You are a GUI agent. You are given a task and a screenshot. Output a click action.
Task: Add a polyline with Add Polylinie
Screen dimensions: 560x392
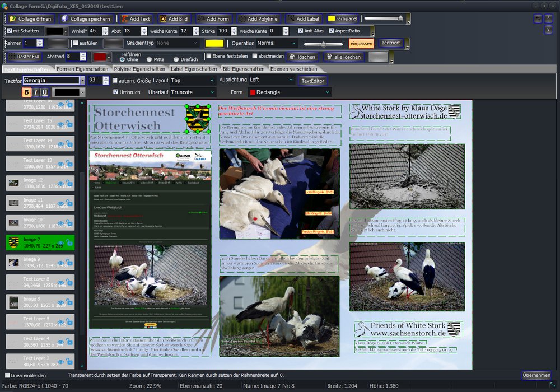tap(258, 18)
